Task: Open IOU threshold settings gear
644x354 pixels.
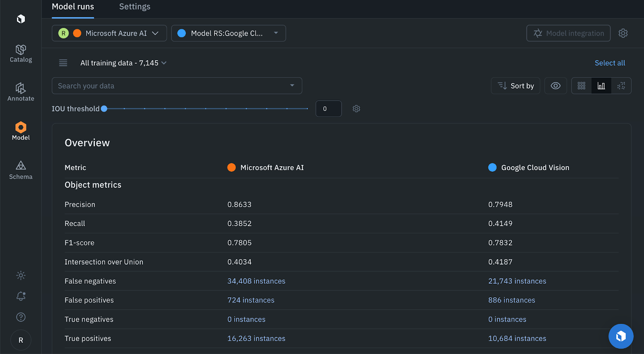Action: (356, 109)
